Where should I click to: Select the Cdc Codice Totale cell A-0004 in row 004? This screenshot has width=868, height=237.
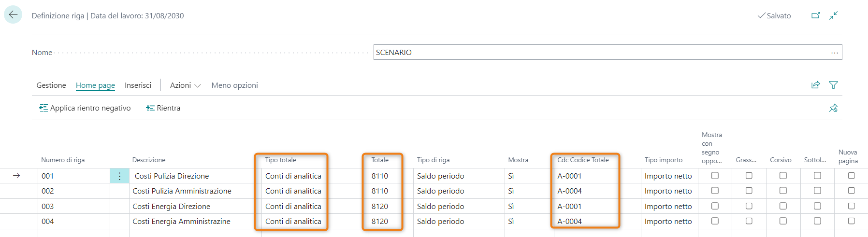point(569,222)
